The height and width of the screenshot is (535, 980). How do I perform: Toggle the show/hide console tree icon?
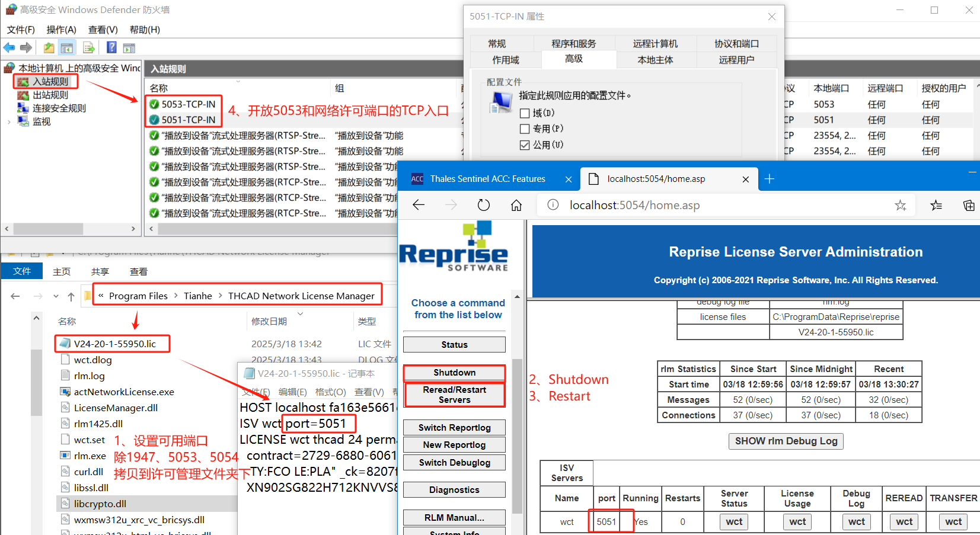click(67, 48)
